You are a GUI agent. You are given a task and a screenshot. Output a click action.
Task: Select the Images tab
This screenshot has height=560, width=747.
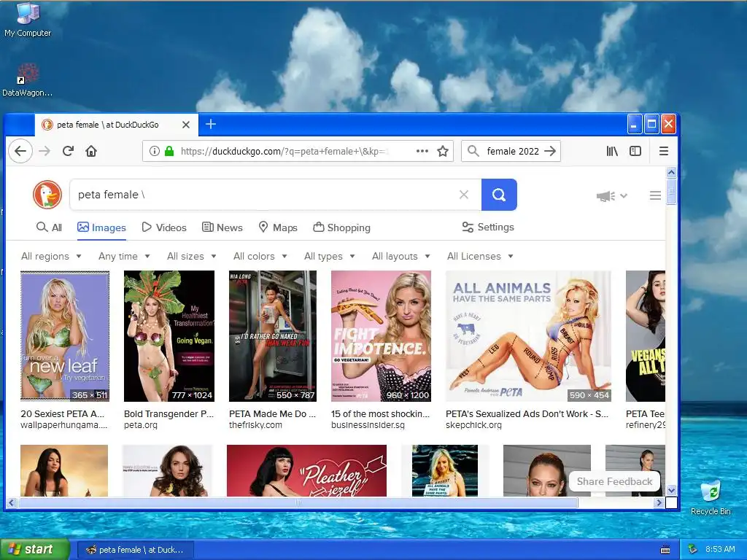pyautogui.click(x=101, y=227)
